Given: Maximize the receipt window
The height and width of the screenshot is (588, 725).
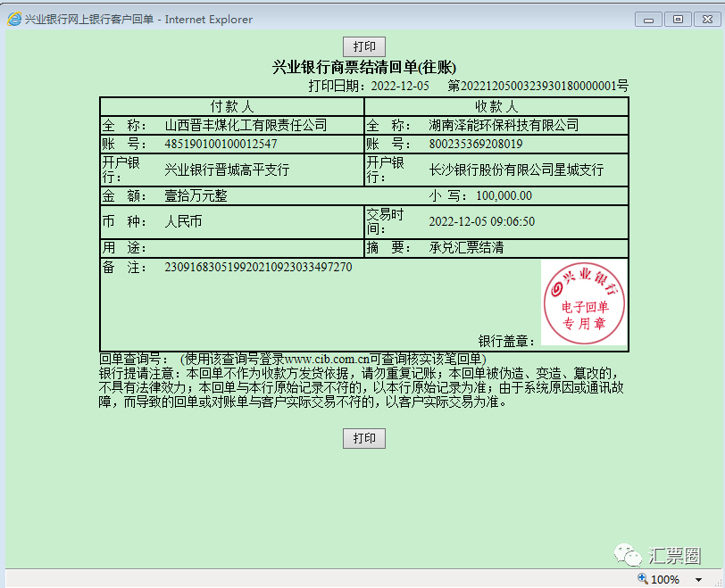Looking at the screenshot, I should point(678,20).
